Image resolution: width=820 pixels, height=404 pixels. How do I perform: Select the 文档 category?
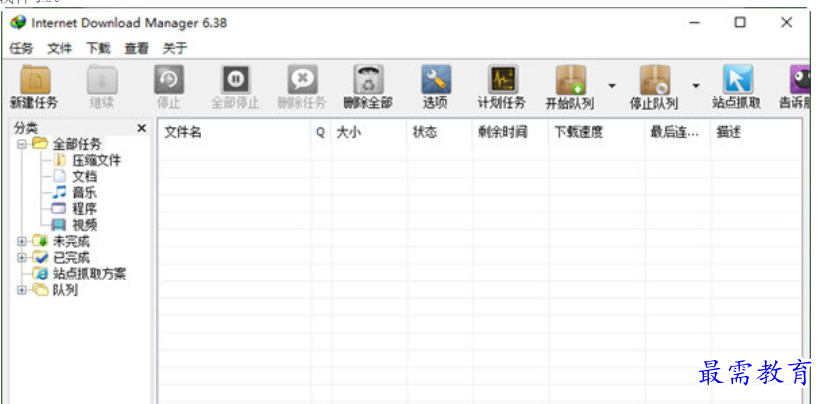tap(84, 177)
